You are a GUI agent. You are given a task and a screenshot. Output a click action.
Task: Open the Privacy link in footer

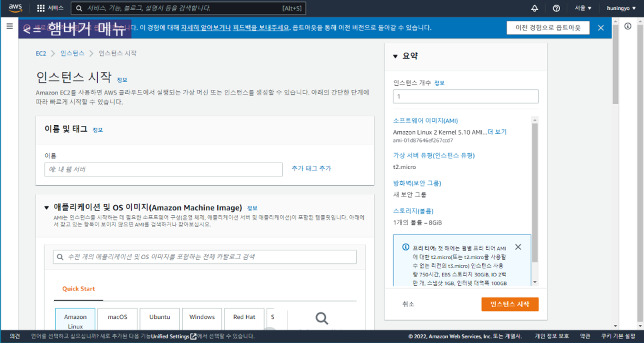(x=551, y=336)
